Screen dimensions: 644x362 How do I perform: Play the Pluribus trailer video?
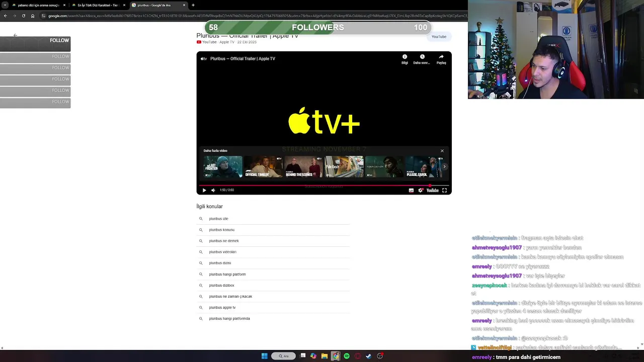[x=204, y=190]
